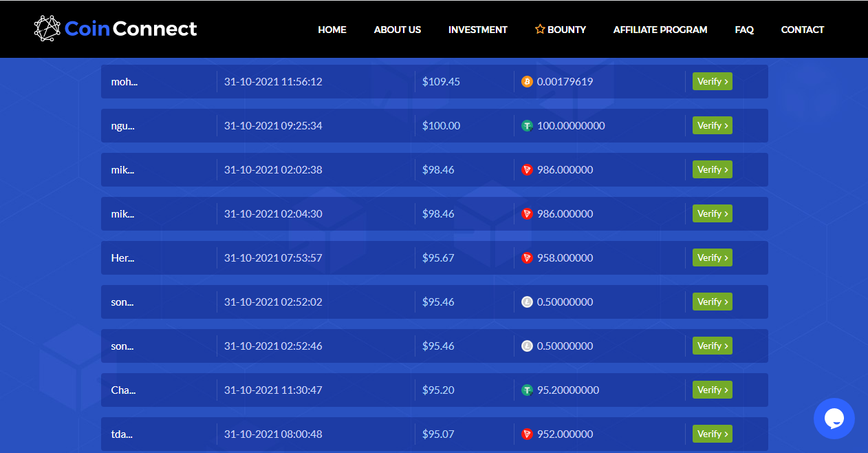Click timestamp 31-10-2021 11:56:12
868x453 pixels.
coord(273,82)
